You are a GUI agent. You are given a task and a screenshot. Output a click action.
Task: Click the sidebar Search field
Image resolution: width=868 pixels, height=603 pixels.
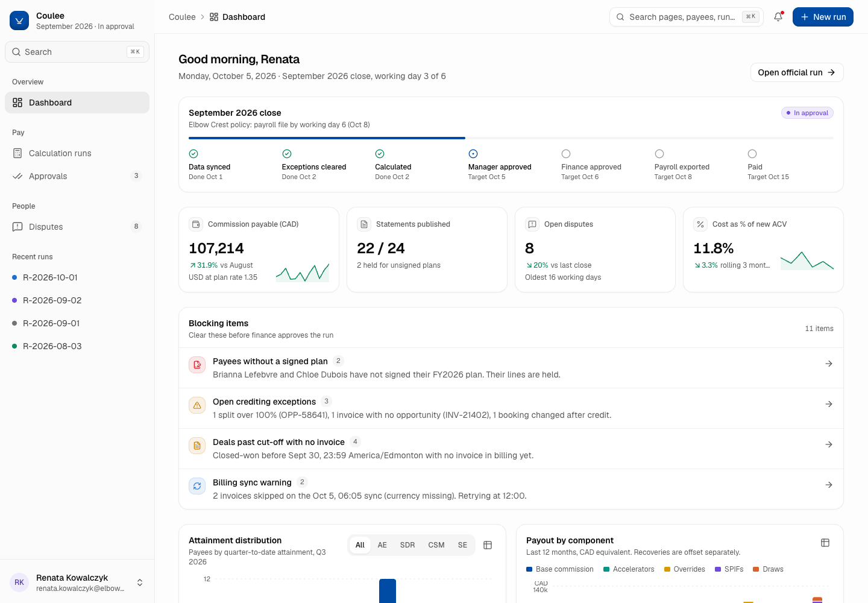(77, 52)
